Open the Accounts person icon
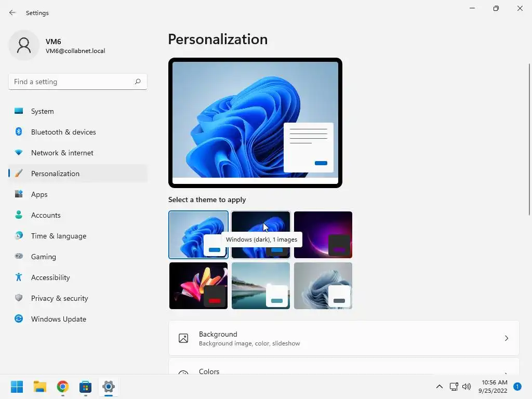Viewport: 532px width, 399px height. pos(19,215)
